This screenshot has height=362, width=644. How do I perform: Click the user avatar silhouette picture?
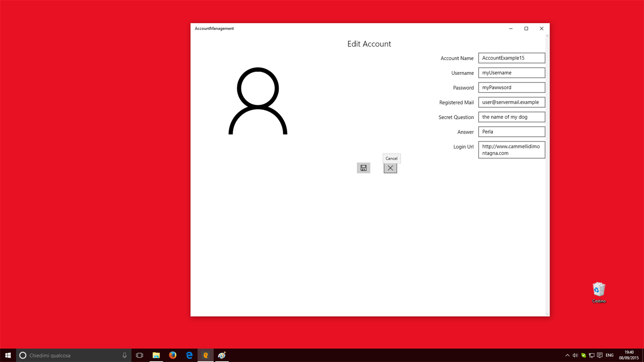point(258,101)
